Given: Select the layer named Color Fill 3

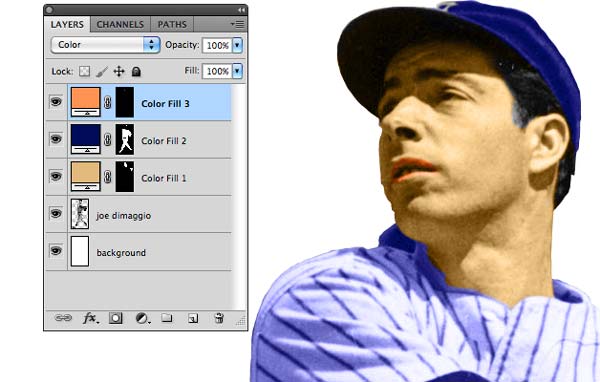Looking at the screenshot, I should pyautogui.click(x=165, y=104).
